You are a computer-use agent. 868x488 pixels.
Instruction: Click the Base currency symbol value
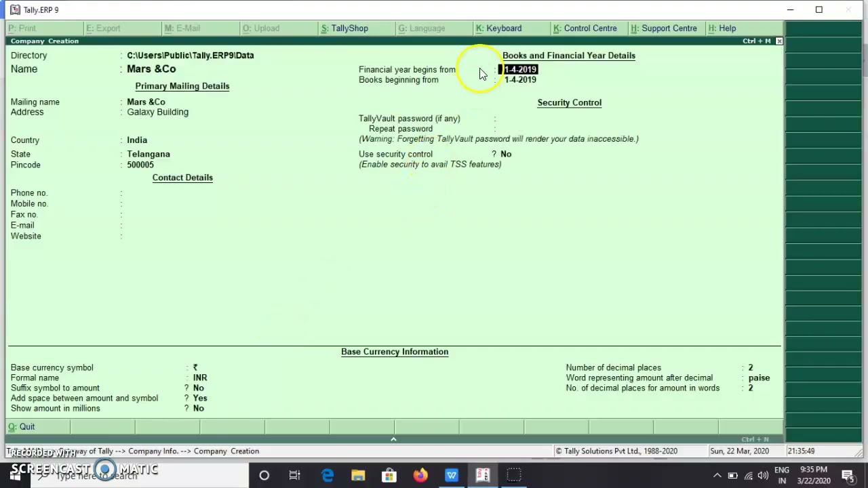195,368
